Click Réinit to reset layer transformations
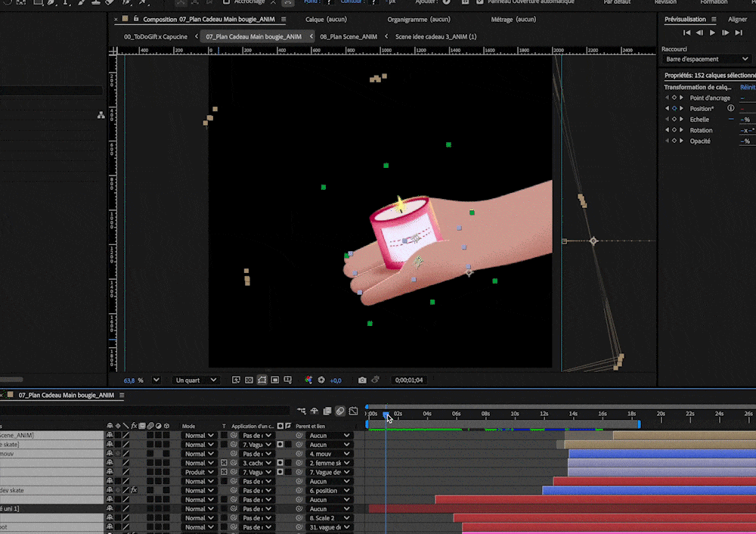The width and height of the screenshot is (756, 534). (748, 88)
